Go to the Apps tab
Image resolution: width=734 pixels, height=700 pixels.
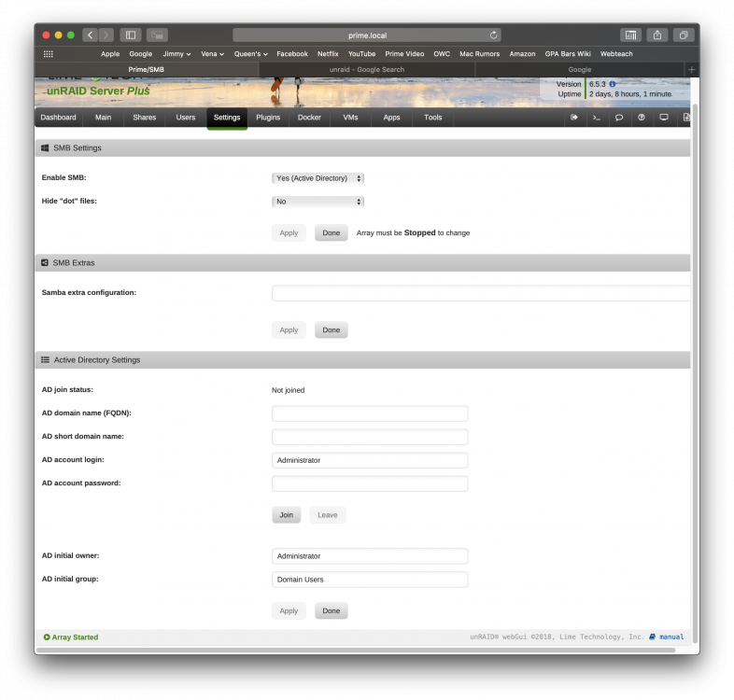(x=392, y=118)
